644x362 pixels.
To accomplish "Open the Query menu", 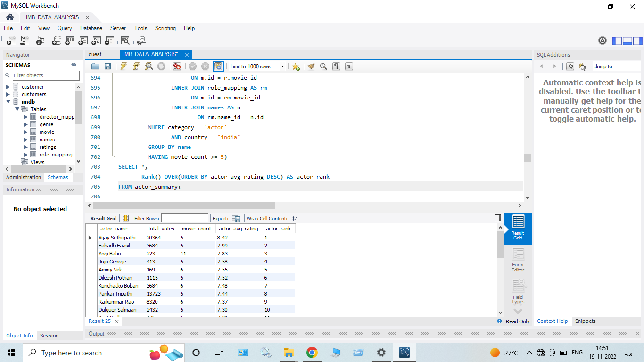I will [65, 28].
